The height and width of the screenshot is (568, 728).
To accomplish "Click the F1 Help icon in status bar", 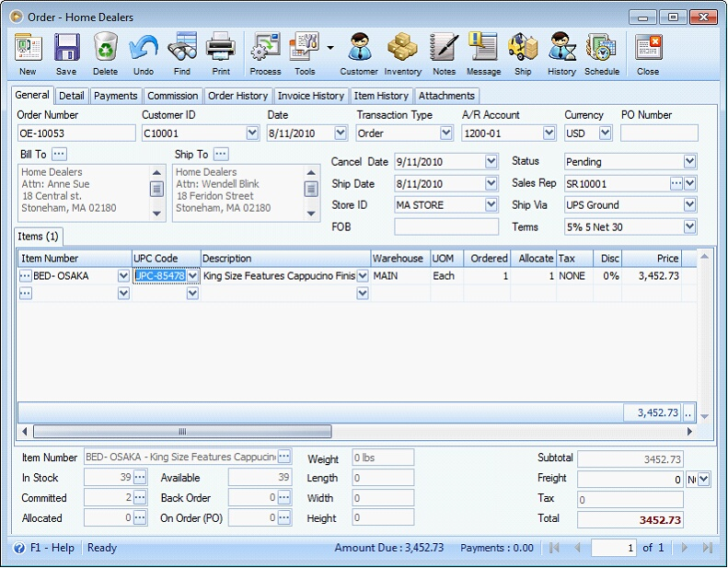I will click(x=19, y=548).
